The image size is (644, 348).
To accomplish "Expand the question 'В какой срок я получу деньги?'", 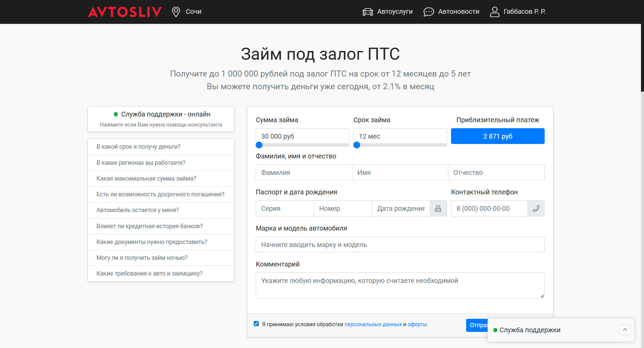I will pyautogui.click(x=161, y=147).
